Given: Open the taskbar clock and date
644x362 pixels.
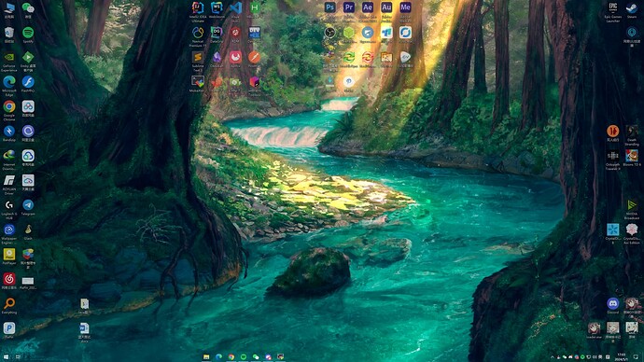Looking at the screenshot, I should coord(622,357).
